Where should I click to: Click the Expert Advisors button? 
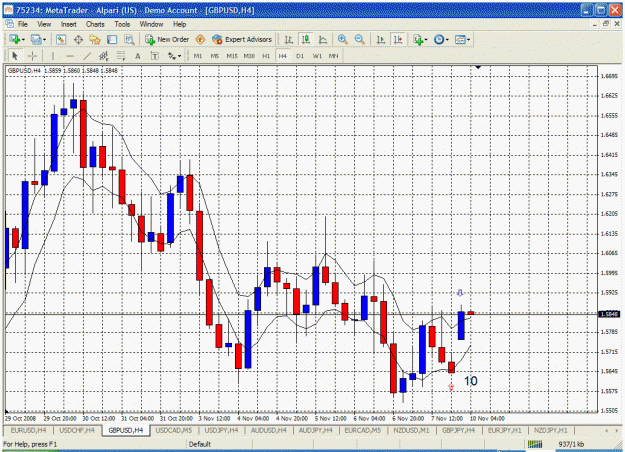tap(242, 39)
